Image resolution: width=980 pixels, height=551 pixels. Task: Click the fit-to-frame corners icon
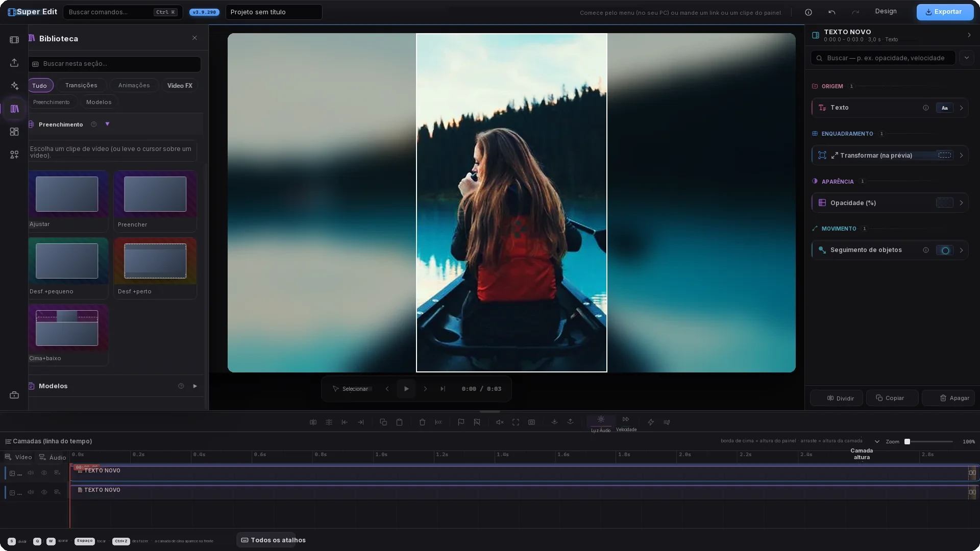coord(516,422)
